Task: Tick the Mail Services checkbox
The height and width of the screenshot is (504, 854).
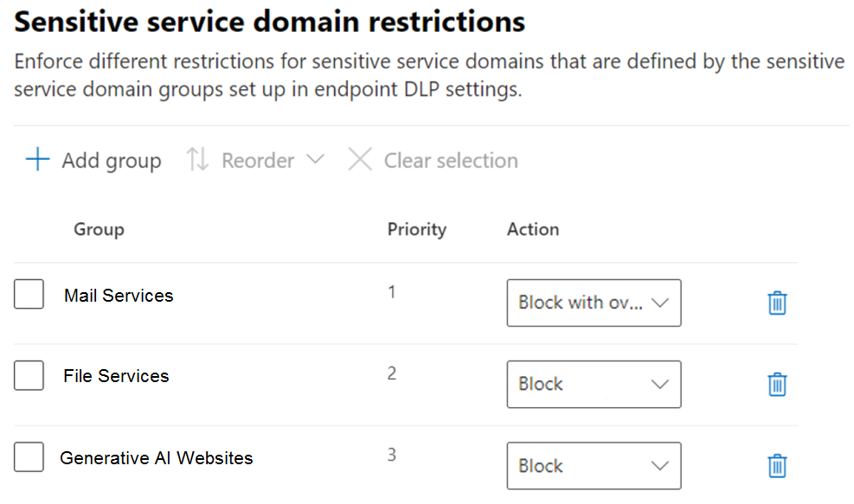Action: [x=29, y=295]
